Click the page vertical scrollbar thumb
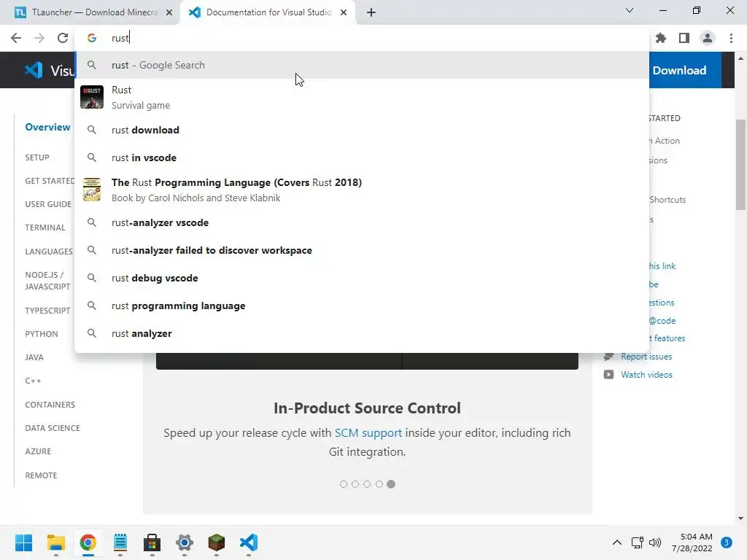The height and width of the screenshot is (560, 747). pyautogui.click(x=740, y=164)
